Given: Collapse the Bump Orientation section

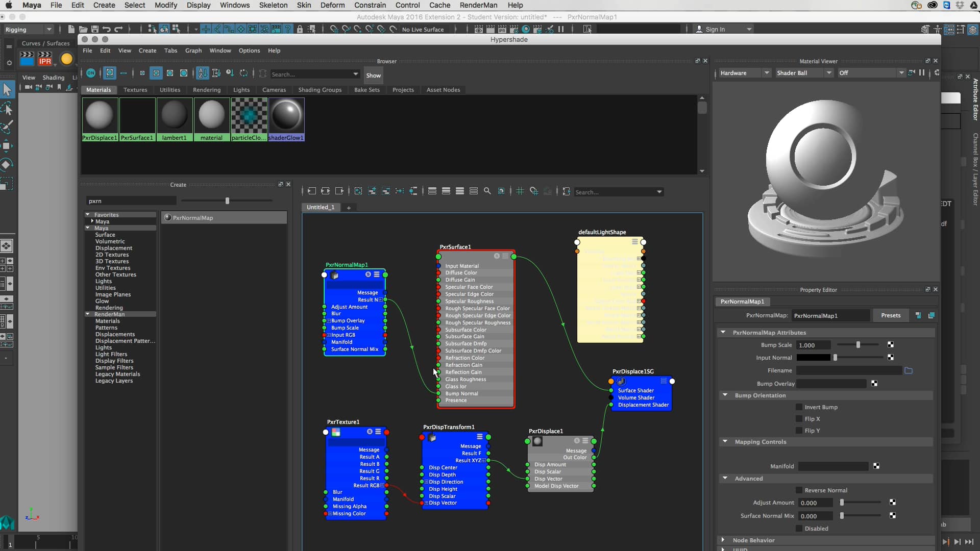Looking at the screenshot, I should (725, 395).
